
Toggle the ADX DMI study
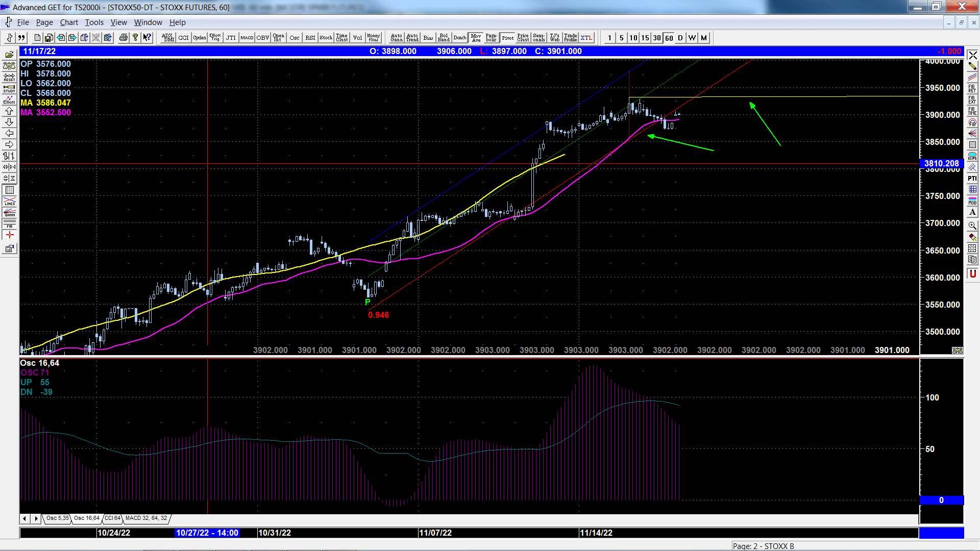(168, 38)
